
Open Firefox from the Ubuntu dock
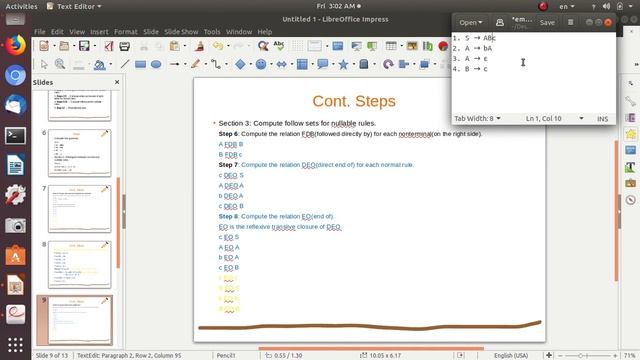point(15,45)
